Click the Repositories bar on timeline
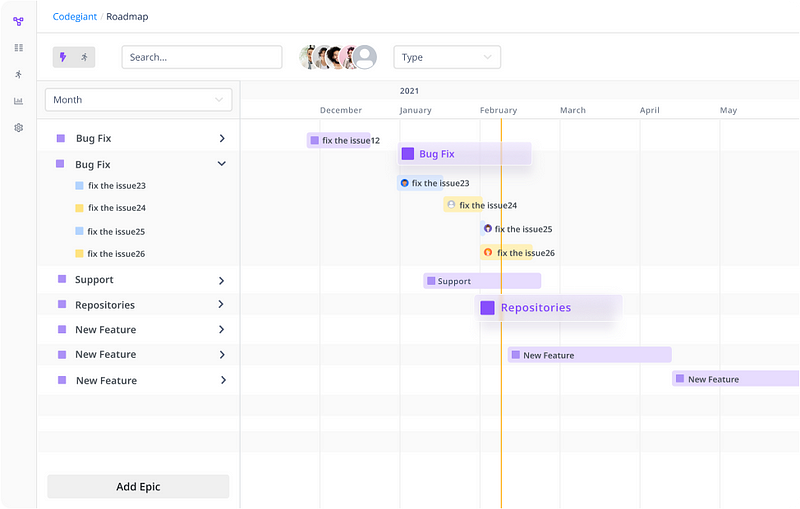This screenshot has height=509, width=800. 548,308
